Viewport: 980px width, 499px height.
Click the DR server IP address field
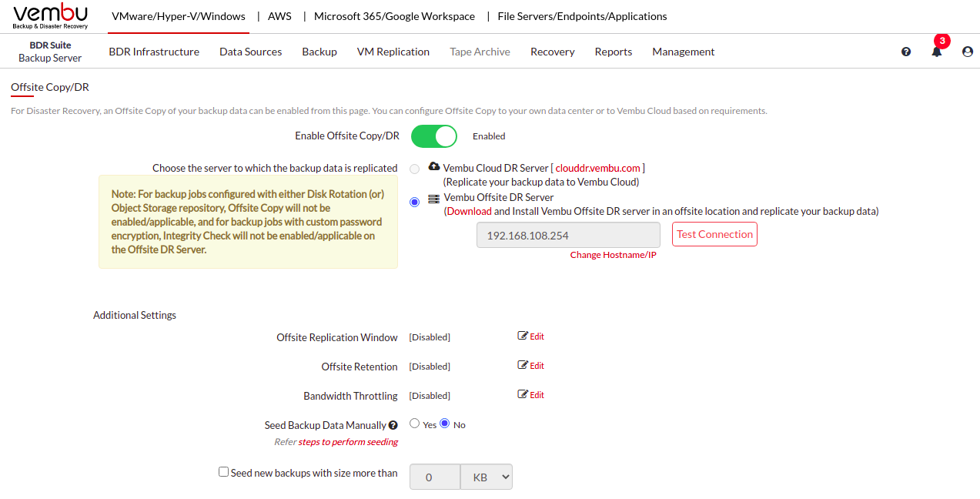(568, 235)
